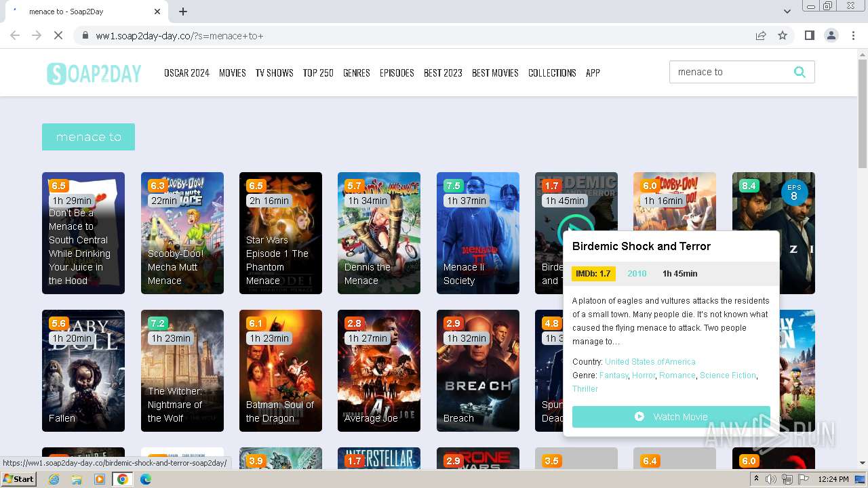This screenshot has width=868, height=488.
Task: Open The Witcher Nightmare of the Wolf
Action: (x=182, y=371)
